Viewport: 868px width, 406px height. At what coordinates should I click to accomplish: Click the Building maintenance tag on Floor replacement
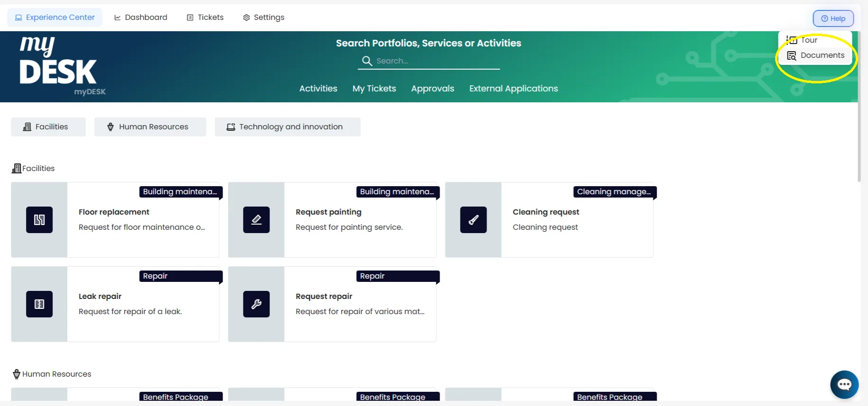181,192
